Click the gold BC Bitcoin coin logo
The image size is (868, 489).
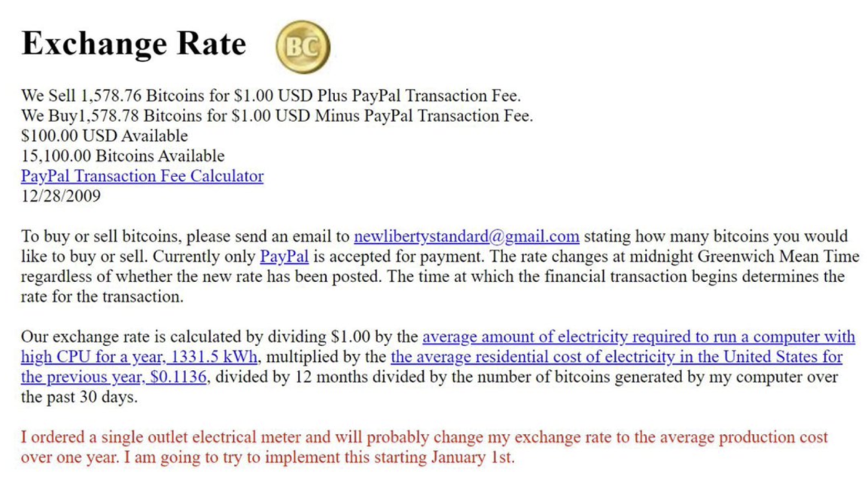[x=303, y=46]
